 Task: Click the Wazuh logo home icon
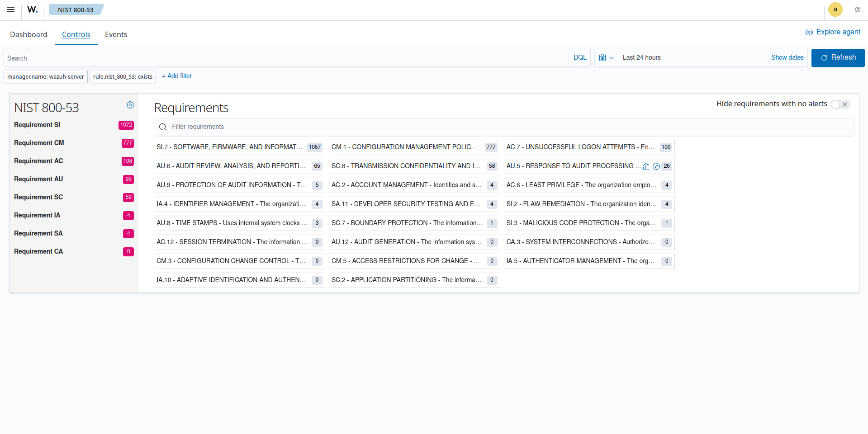tap(32, 9)
